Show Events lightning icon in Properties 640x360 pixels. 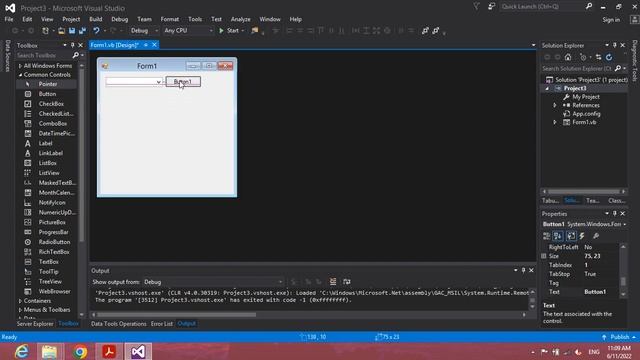582,236
